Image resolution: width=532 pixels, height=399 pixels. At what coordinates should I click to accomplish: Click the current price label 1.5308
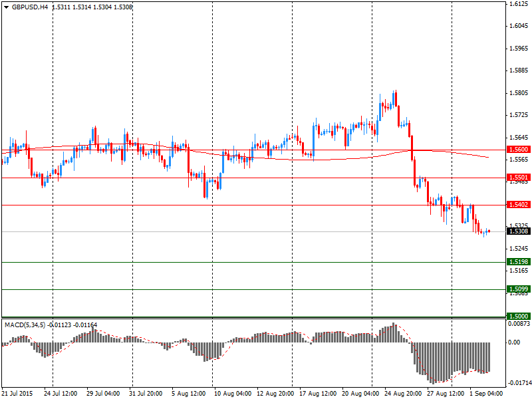(x=519, y=231)
